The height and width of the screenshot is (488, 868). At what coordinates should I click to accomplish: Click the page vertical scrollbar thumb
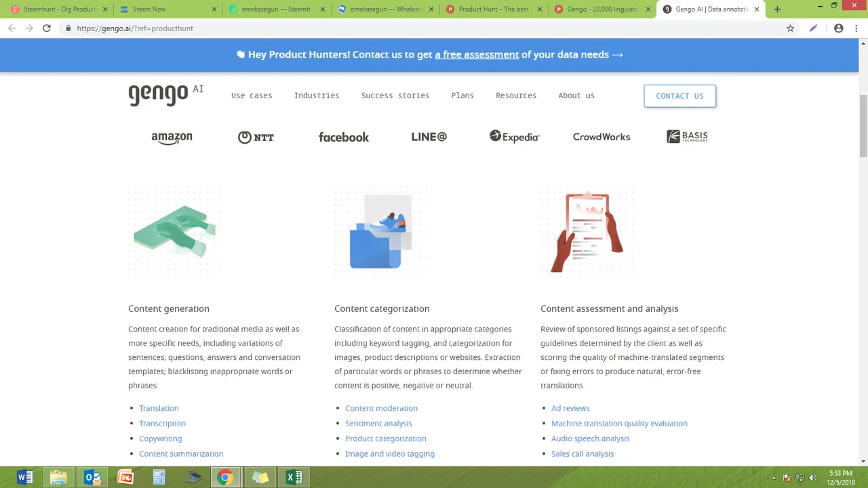863,126
